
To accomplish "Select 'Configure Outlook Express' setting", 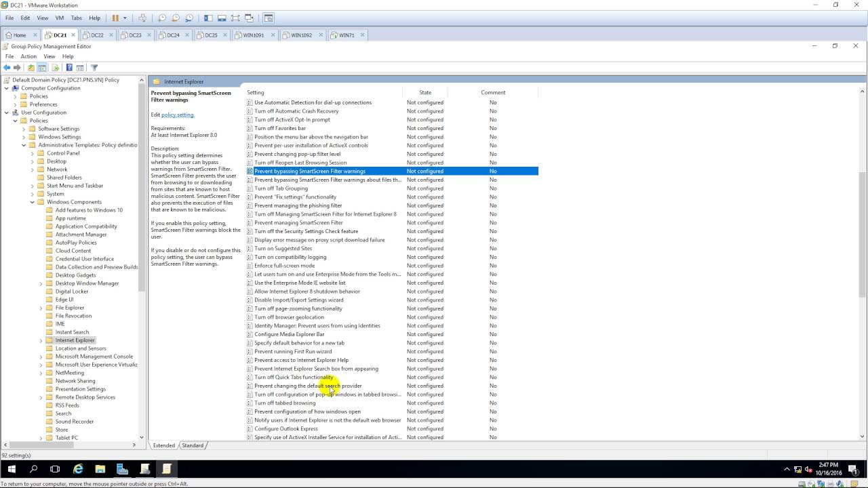I will click(285, 428).
